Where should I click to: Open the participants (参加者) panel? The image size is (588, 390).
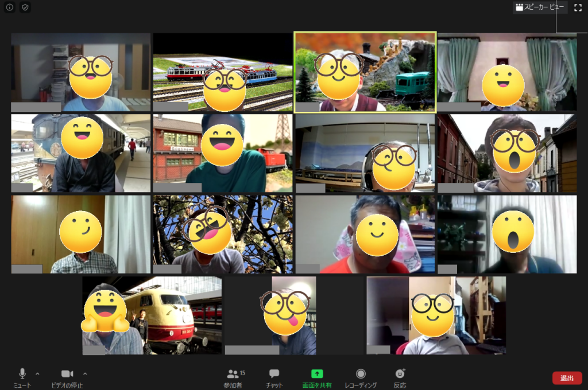[x=233, y=375]
